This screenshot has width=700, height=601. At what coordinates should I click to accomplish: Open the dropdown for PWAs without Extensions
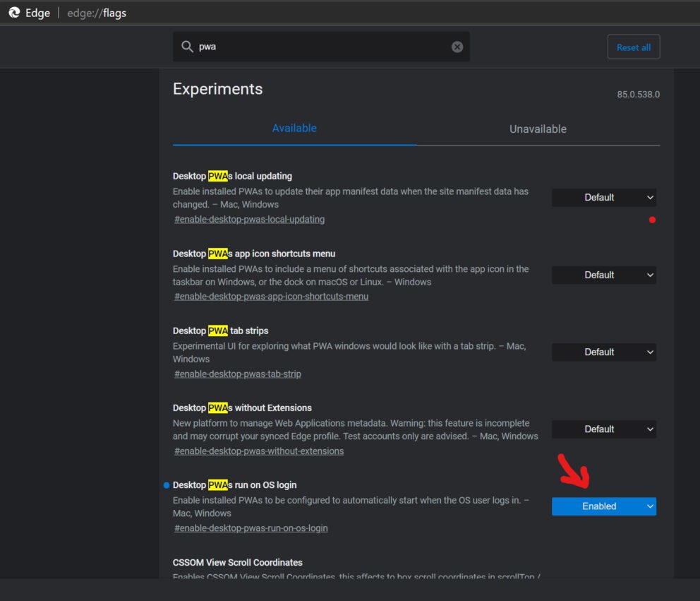pyautogui.click(x=603, y=429)
